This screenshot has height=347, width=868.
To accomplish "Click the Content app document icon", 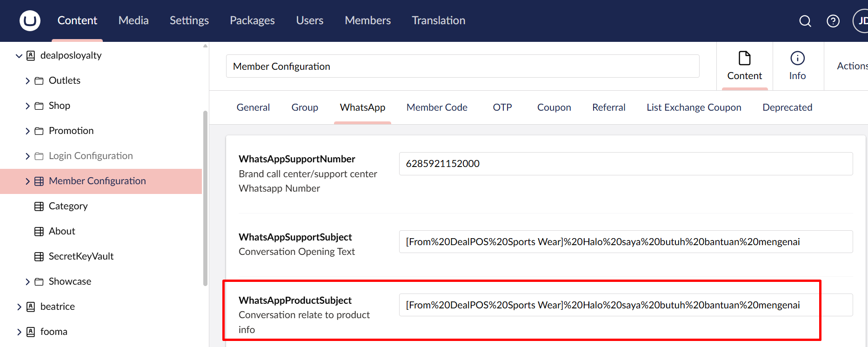I will [x=745, y=58].
